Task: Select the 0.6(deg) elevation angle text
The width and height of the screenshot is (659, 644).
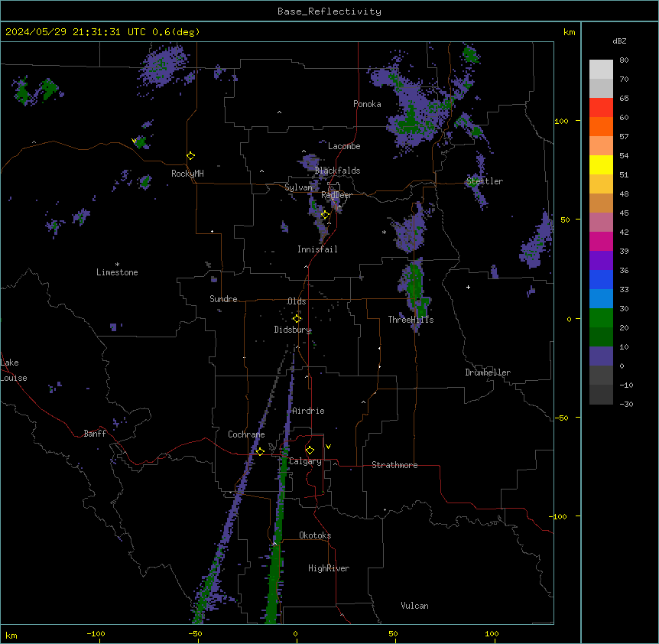Action: [176, 32]
